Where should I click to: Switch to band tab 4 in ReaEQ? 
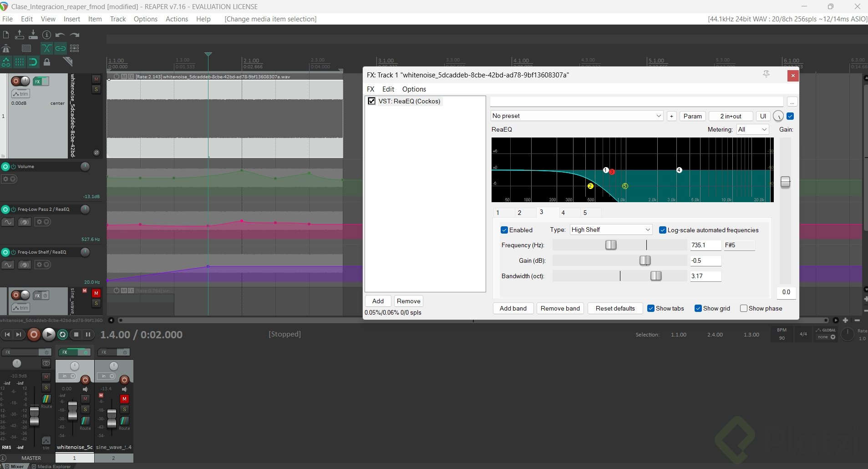point(563,213)
